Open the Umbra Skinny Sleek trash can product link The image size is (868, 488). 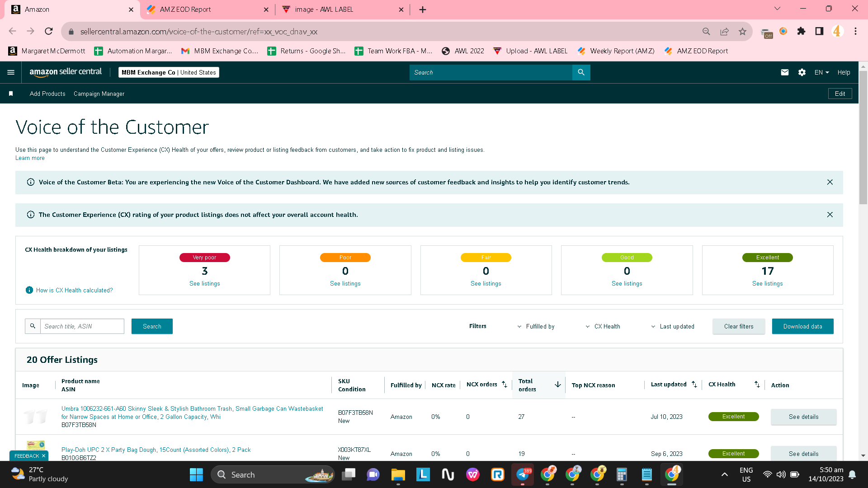click(x=192, y=413)
